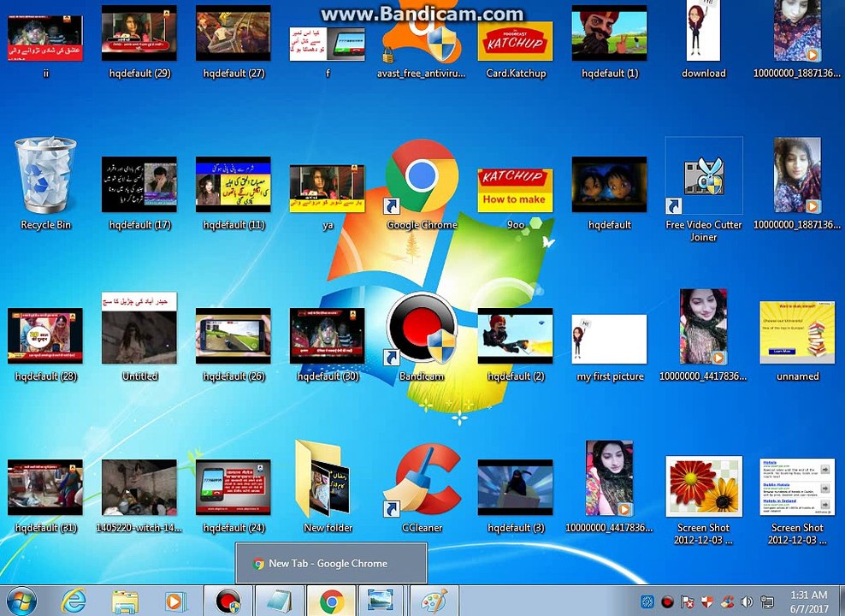
Task: Click the blue square tray icon
Action: pyautogui.click(x=647, y=602)
